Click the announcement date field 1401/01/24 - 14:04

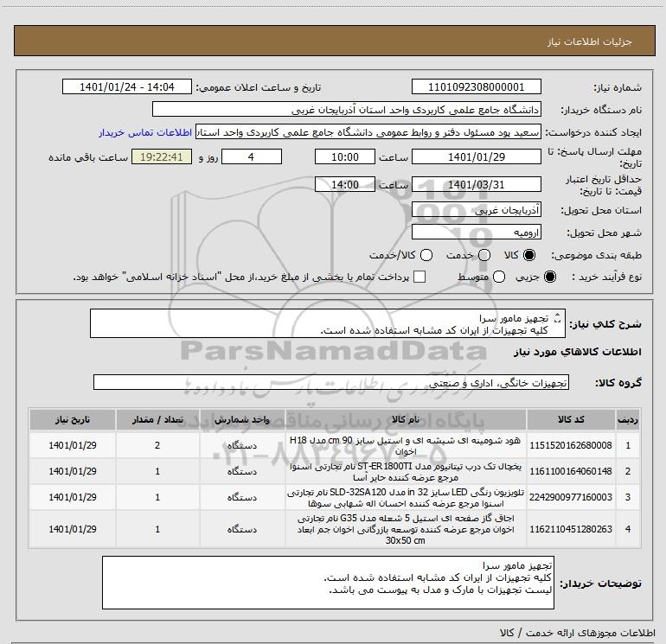[x=127, y=86]
